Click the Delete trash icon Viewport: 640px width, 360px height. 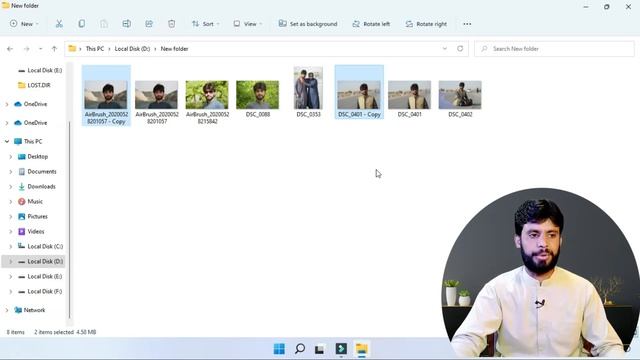pyautogui.click(x=171, y=24)
